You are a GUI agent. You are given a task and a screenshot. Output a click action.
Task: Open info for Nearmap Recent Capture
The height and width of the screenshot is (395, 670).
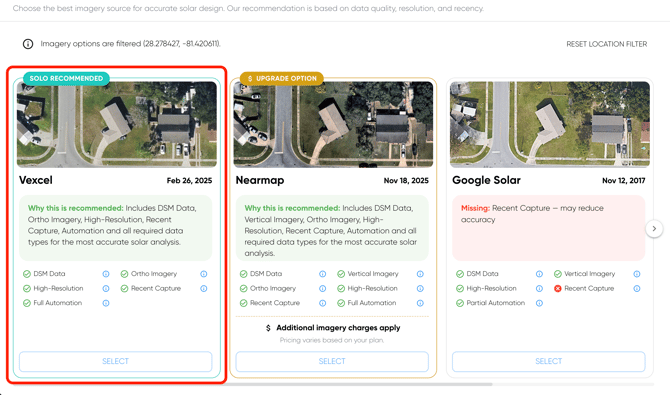[x=323, y=303]
